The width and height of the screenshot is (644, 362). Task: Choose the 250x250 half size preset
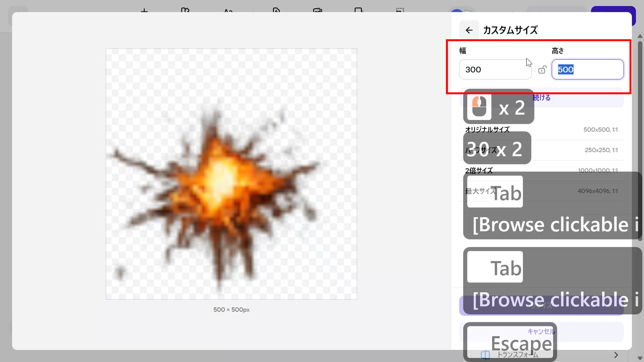[x=541, y=150]
